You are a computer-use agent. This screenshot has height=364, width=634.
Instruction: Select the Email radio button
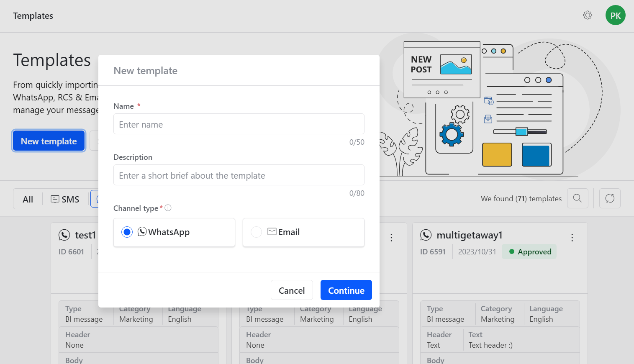coord(256,232)
